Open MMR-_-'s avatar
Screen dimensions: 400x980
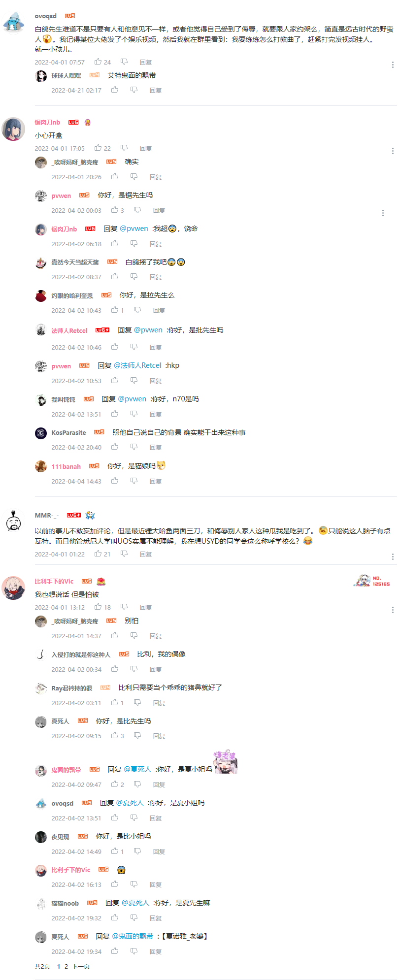point(14,521)
